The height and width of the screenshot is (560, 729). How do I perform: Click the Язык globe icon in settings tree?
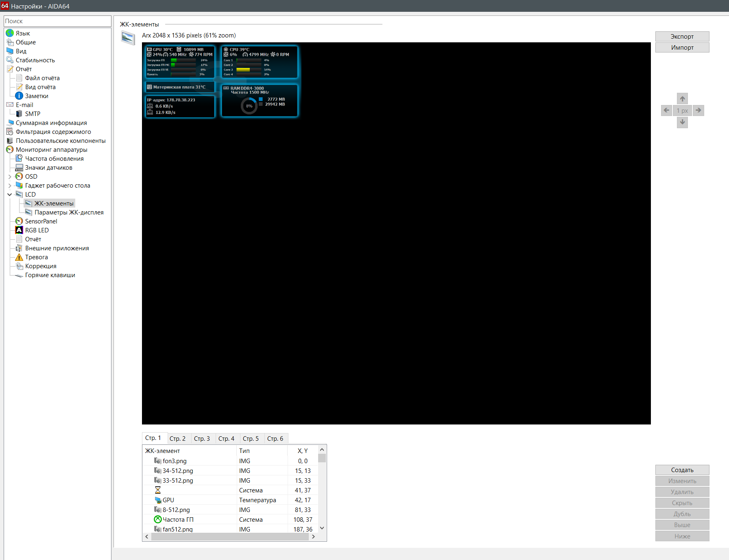[10, 33]
